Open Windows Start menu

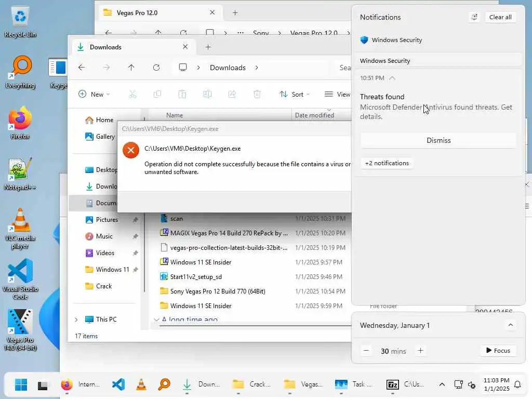[x=21, y=384]
